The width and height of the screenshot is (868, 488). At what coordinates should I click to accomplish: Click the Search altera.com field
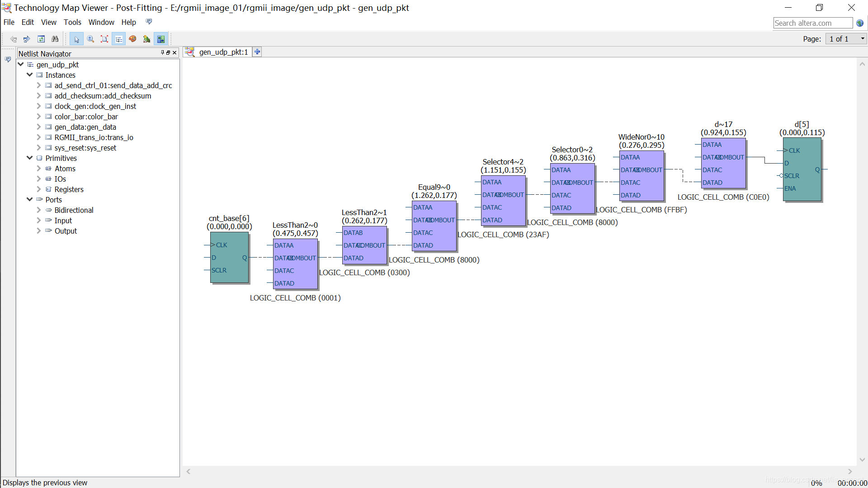812,23
